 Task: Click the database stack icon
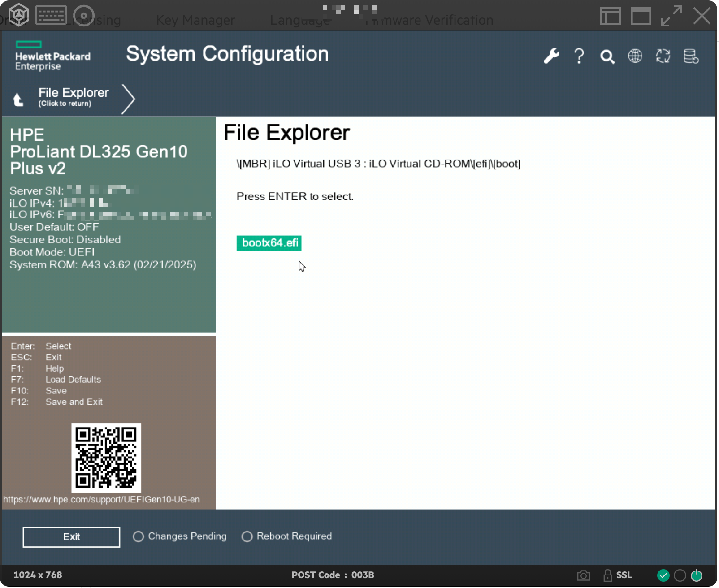point(690,56)
